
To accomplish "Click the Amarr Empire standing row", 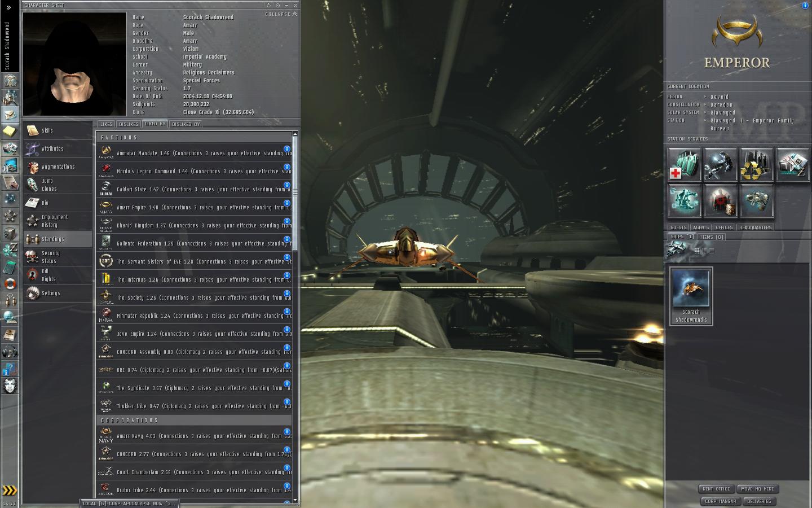I will coord(195,207).
